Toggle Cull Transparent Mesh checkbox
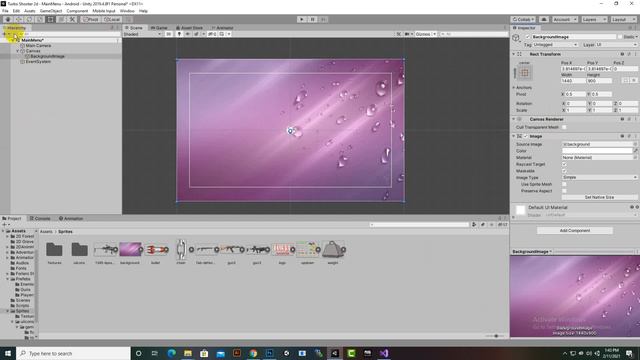Viewport: 640px width, 360px height. (564, 127)
